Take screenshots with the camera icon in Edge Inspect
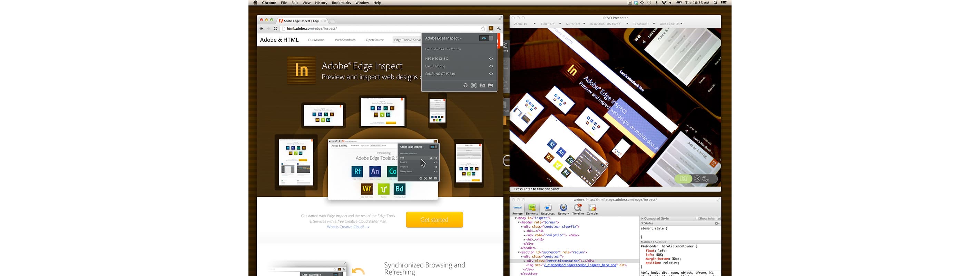Viewport: 980px width, 276px height. [482, 86]
